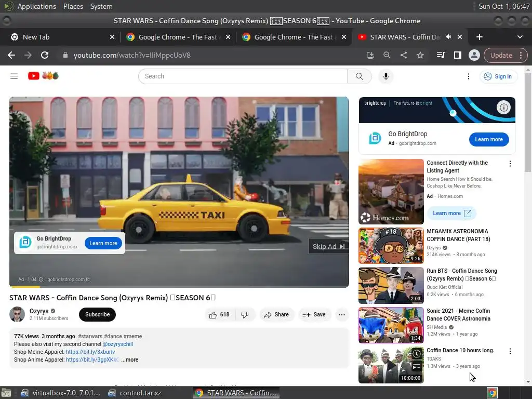
Task: Switch to the second Google Chrome - The Fast tab
Action: pyautogui.click(x=294, y=37)
